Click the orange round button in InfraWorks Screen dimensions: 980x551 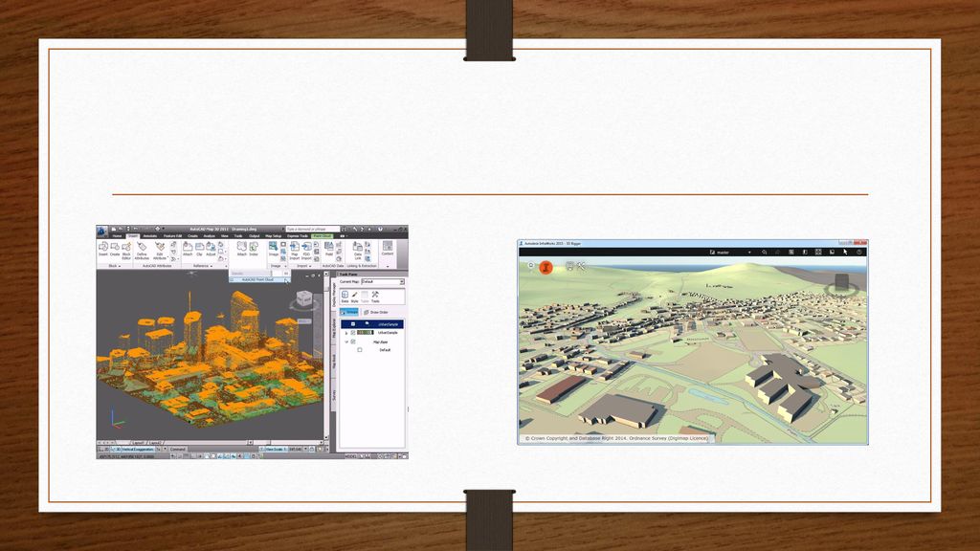546,268
